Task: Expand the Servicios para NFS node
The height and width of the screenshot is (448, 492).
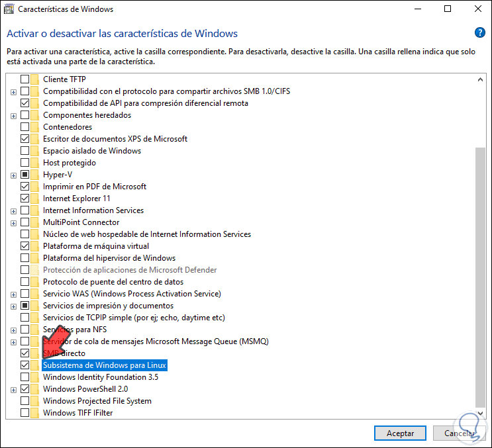Action: click(x=13, y=330)
